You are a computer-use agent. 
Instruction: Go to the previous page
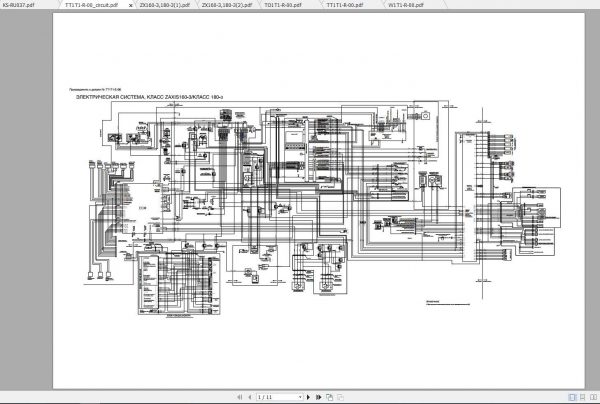point(249,397)
